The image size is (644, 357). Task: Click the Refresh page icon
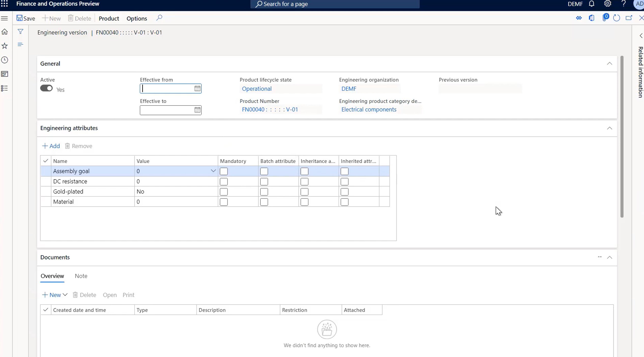[617, 18]
